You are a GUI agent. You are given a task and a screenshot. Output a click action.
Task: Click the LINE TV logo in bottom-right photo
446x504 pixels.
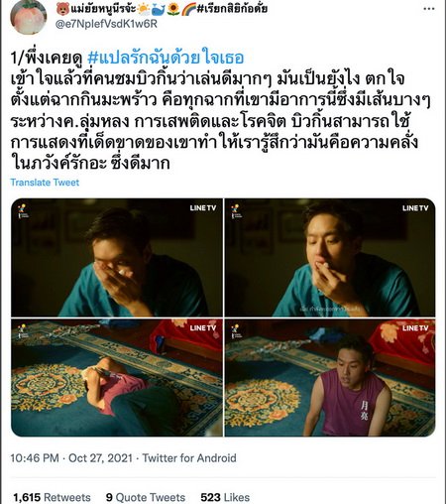tap(415, 328)
